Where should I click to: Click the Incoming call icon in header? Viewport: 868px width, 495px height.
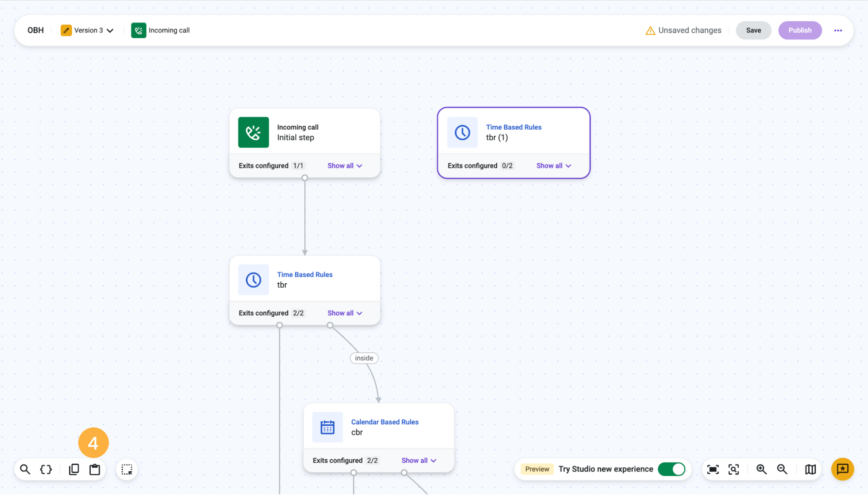pos(139,30)
